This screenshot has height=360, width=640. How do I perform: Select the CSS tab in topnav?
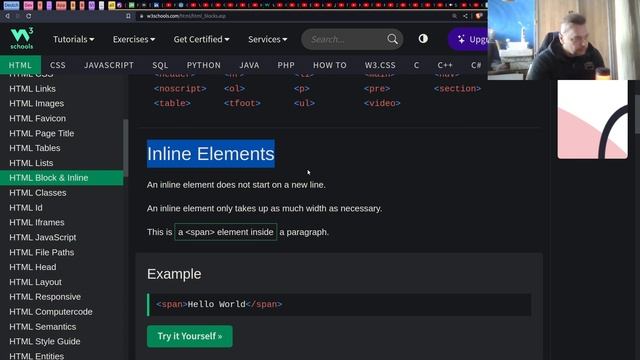click(58, 65)
